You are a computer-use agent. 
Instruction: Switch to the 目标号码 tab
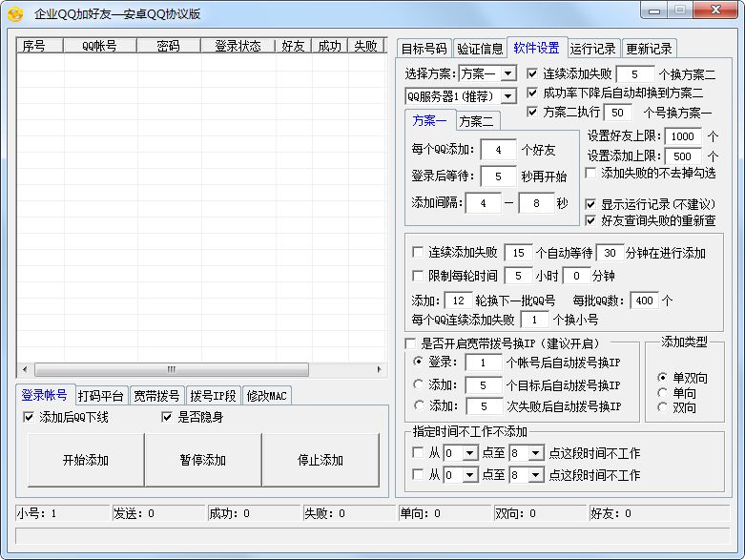pyautogui.click(x=424, y=49)
